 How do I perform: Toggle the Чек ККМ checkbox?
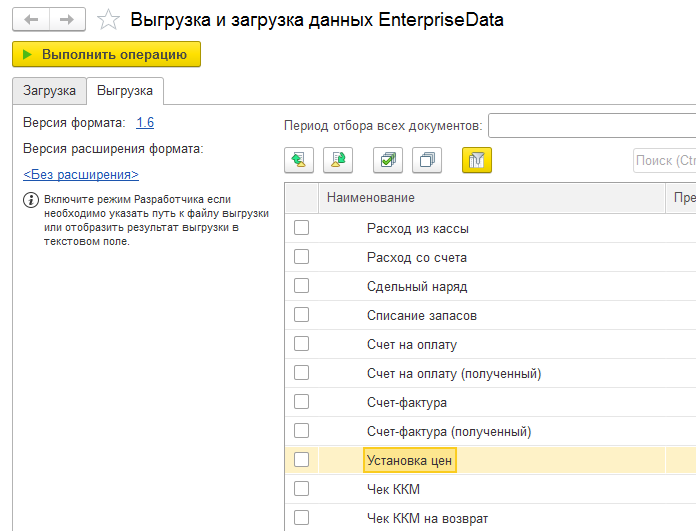301,489
